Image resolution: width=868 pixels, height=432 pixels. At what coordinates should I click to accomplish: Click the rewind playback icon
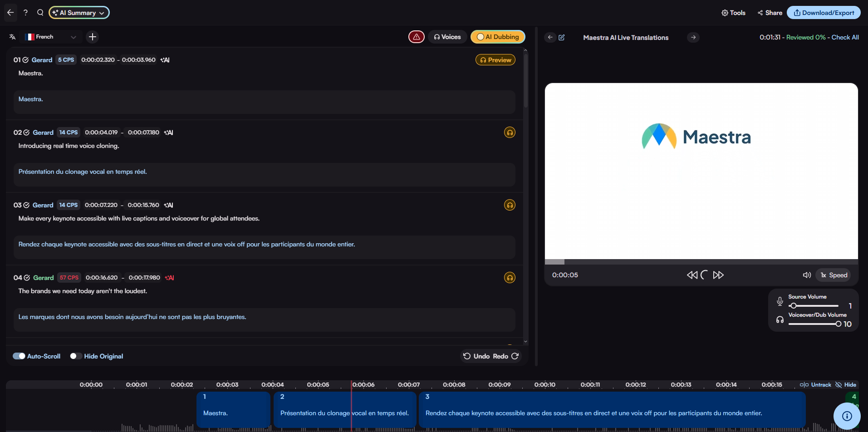tap(691, 275)
